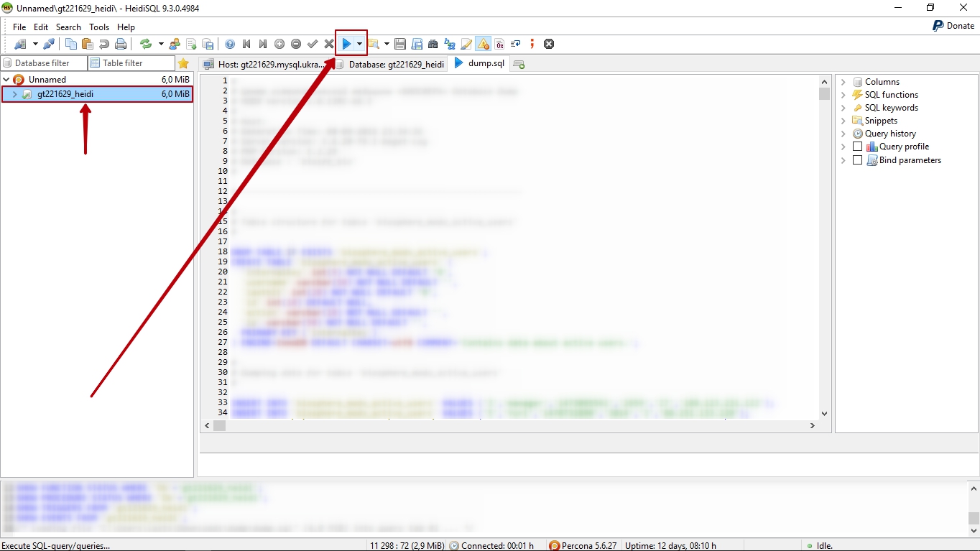The height and width of the screenshot is (551, 980).
Task: Open a new query tab icon
Action: click(519, 65)
